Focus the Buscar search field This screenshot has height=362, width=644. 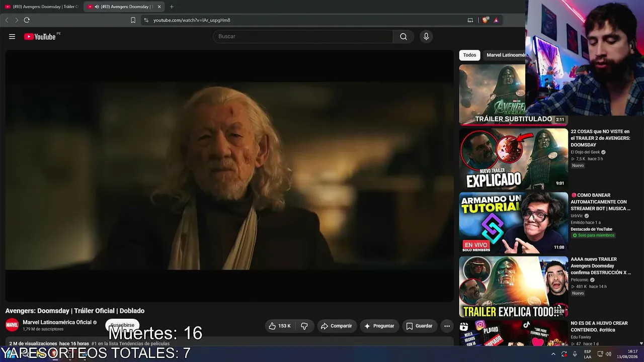pos(303,36)
